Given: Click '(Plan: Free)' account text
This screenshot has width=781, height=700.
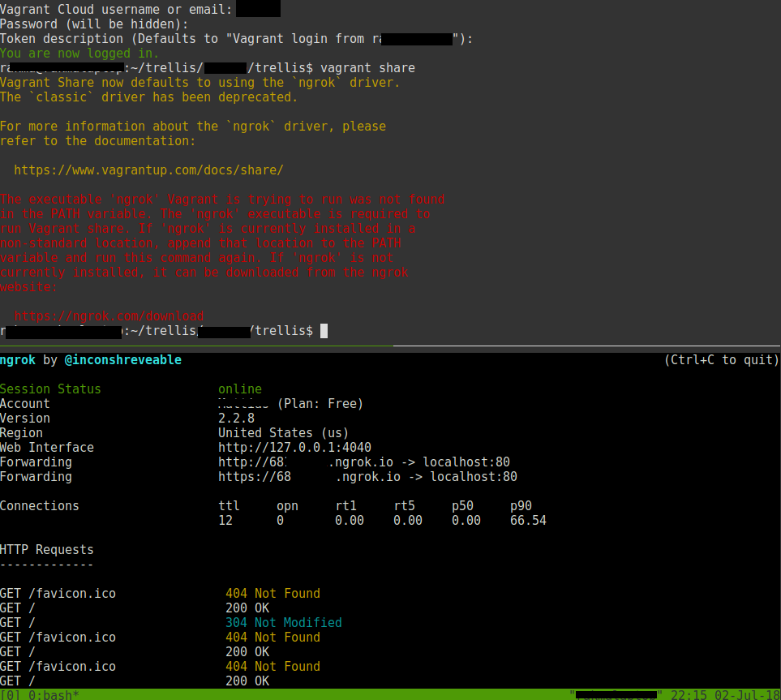Looking at the screenshot, I should coord(320,404).
